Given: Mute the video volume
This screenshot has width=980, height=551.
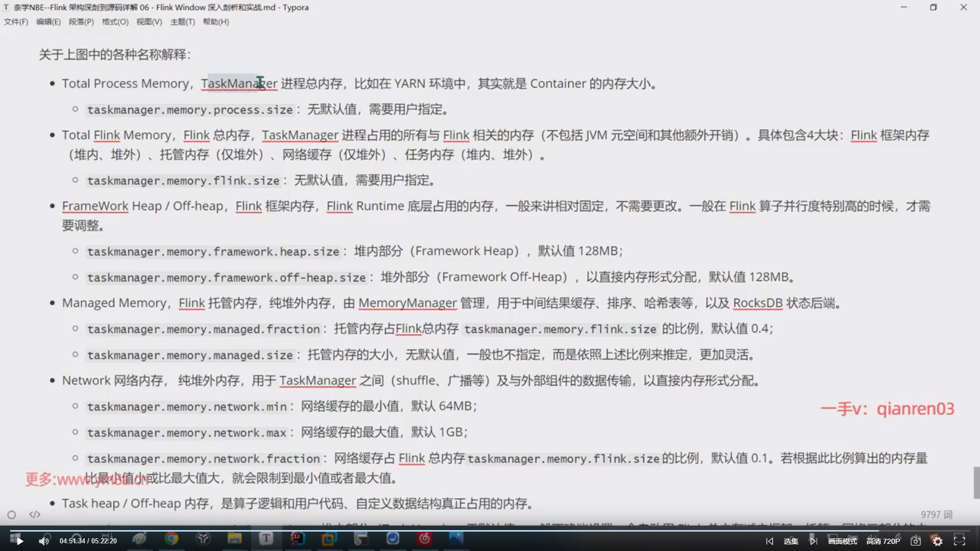Looking at the screenshot, I should point(44,541).
